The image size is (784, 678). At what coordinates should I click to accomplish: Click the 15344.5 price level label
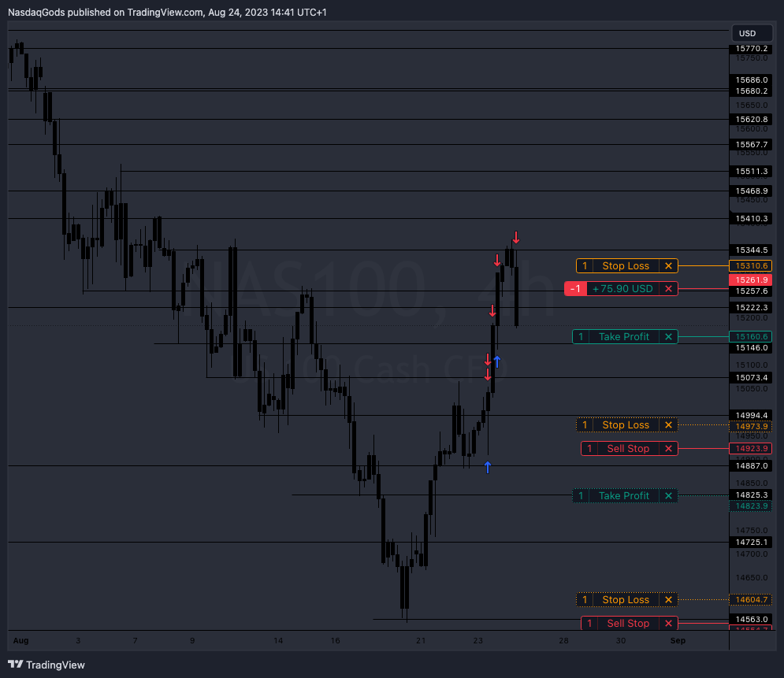(x=750, y=250)
